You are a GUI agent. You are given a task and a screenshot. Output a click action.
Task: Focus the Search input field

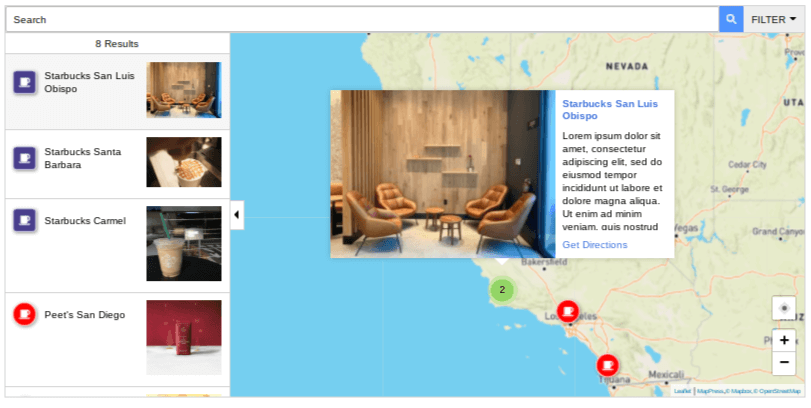(362, 20)
